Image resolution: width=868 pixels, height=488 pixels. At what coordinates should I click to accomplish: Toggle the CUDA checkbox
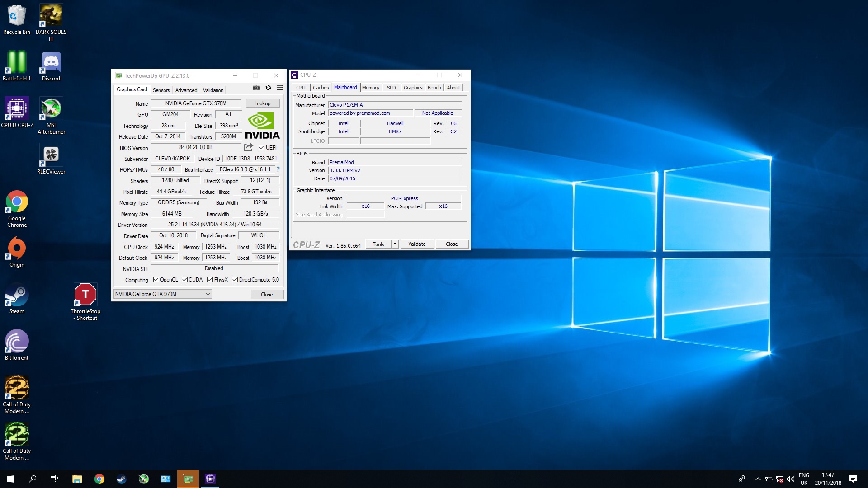(x=184, y=280)
